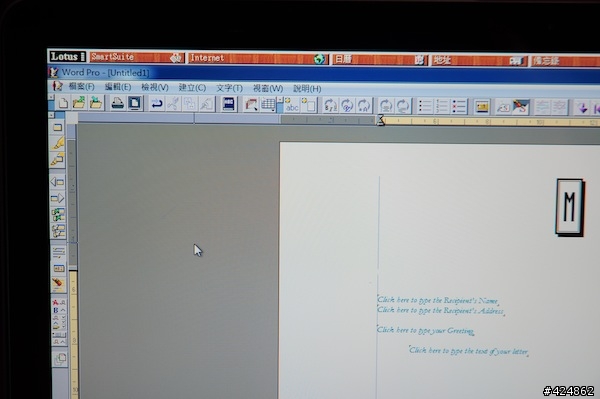
Task: Click the 'abc' text SmartIcon with star
Action: [291, 105]
